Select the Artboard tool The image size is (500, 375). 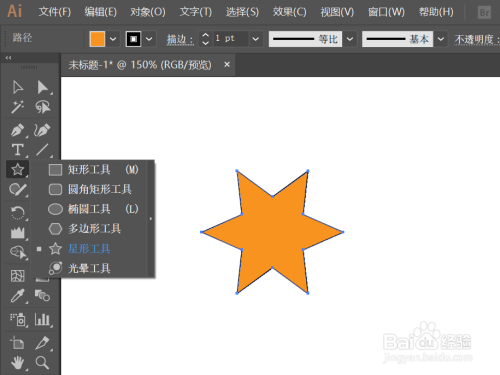17,343
